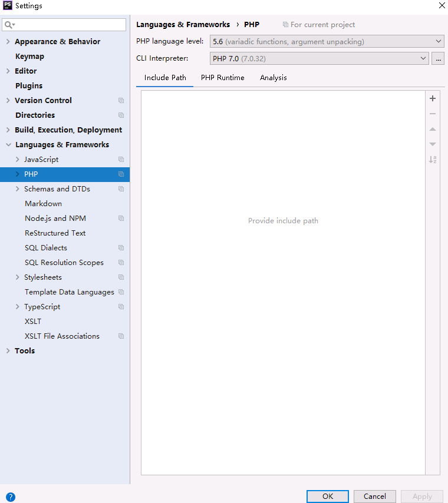This screenshot has width=448, height=503.
Task: Click project-level icon beside JavaScript
Action: tap(121, 160)
